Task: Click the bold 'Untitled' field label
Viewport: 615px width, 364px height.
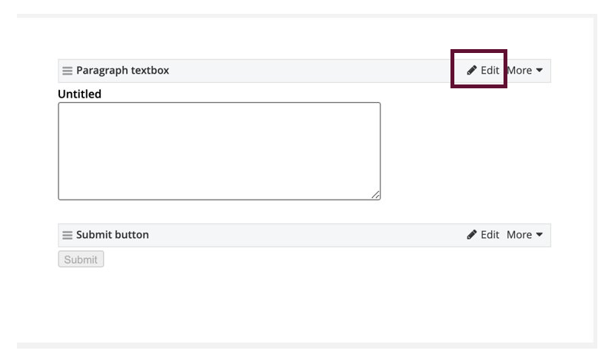Action: tap(80, 94)
